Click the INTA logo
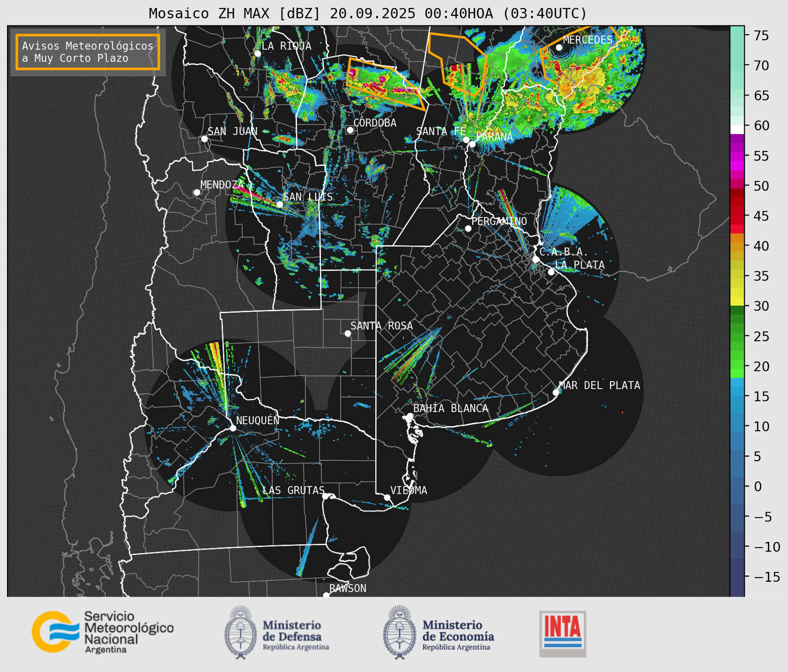 point(562,634)
